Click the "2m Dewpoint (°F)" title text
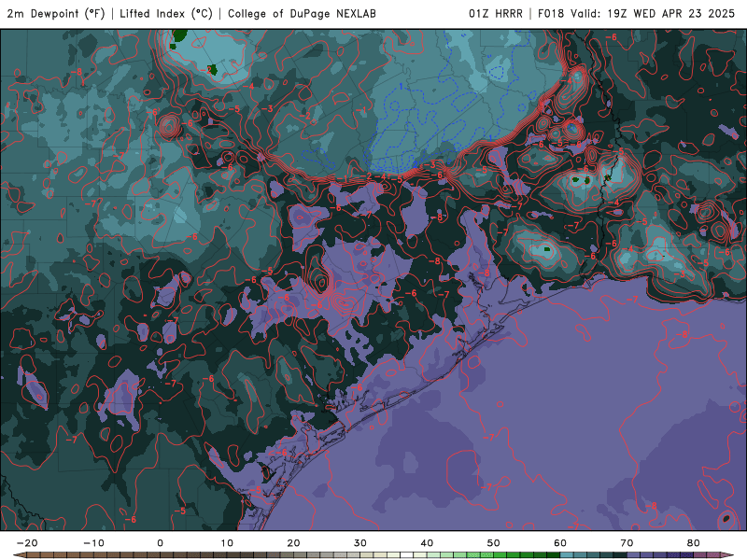747x560 pixels. [x=56, y=14]
